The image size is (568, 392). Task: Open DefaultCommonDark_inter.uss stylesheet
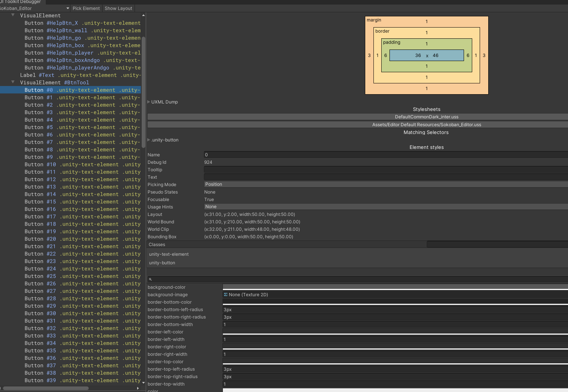coord(358,117)
